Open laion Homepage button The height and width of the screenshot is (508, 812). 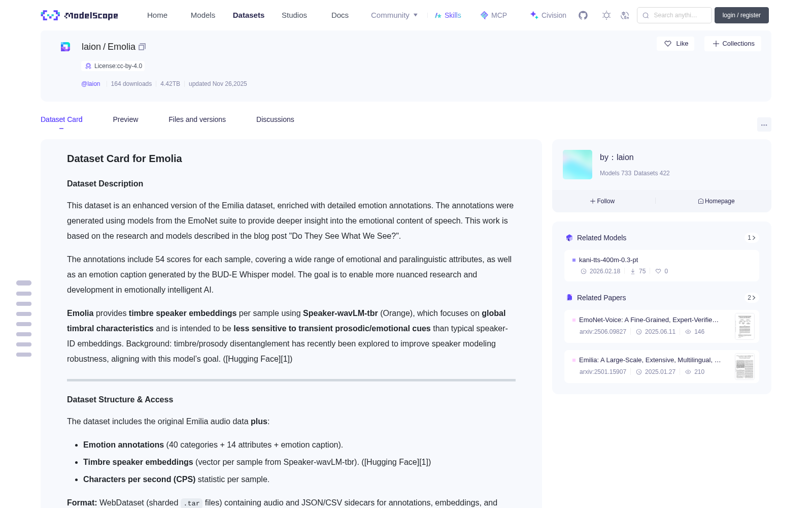[x=716, y=201]
